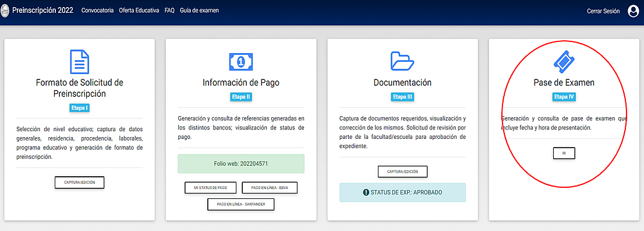The height and width of the screenshot is (231, 644).
Task: Open the Convocatoria menu item
Action: click(97, 10)
